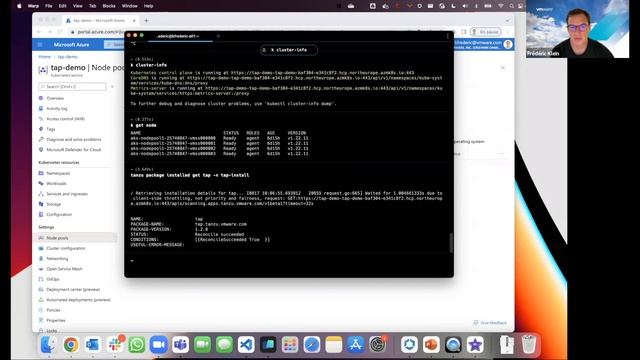Click the Chrome profile 'En pause' button
Image resolution: width=640 pixels, height=360 pixels.
[485, 32]
